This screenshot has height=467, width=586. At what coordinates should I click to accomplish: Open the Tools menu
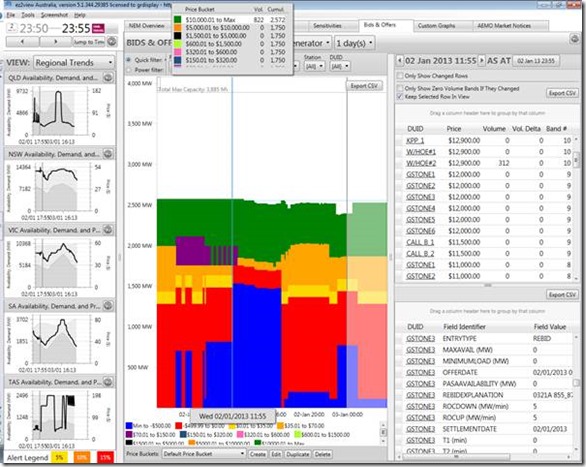pyautogui.click(x=28, y=15)
